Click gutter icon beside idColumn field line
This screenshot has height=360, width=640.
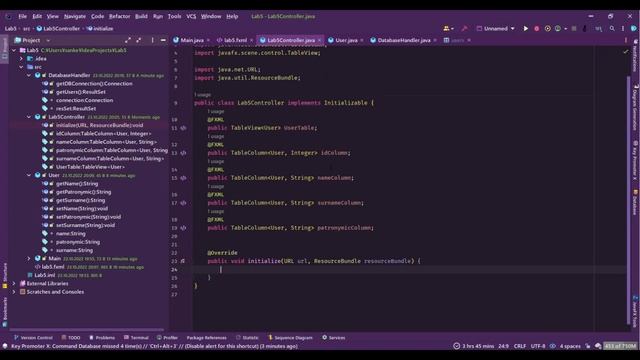click(x=183, y=153)
